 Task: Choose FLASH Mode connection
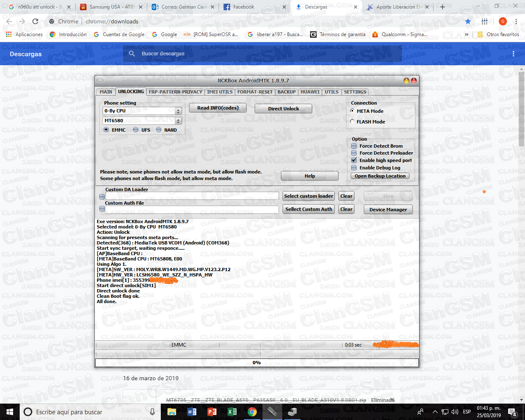point(352,121)
